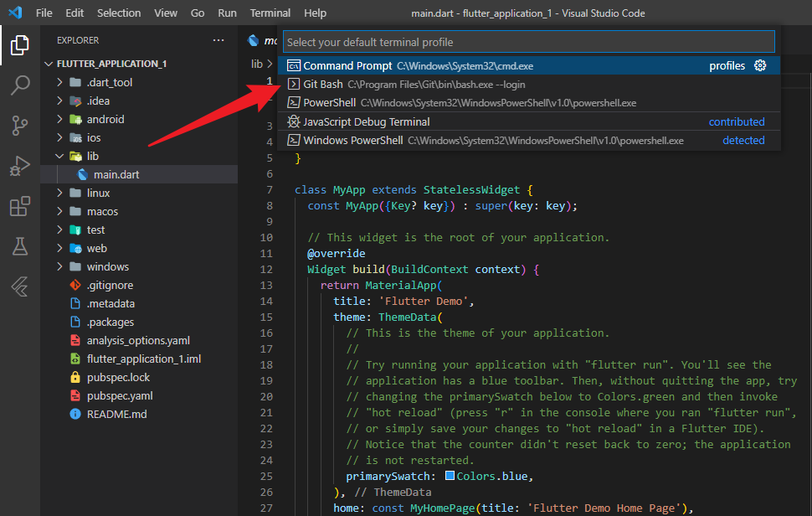Focus the default terminal profile input
This screenshot has height=516, width=812.
click(x=529, y=42)
